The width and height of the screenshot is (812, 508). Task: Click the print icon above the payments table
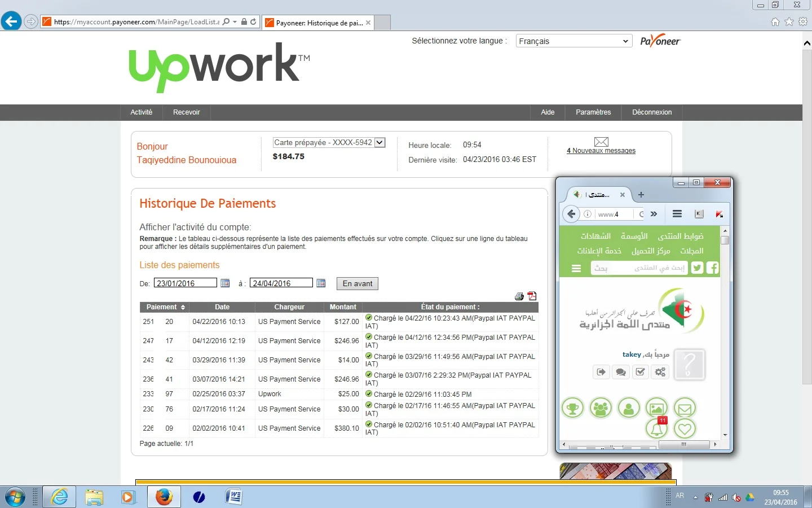[519, 296]
